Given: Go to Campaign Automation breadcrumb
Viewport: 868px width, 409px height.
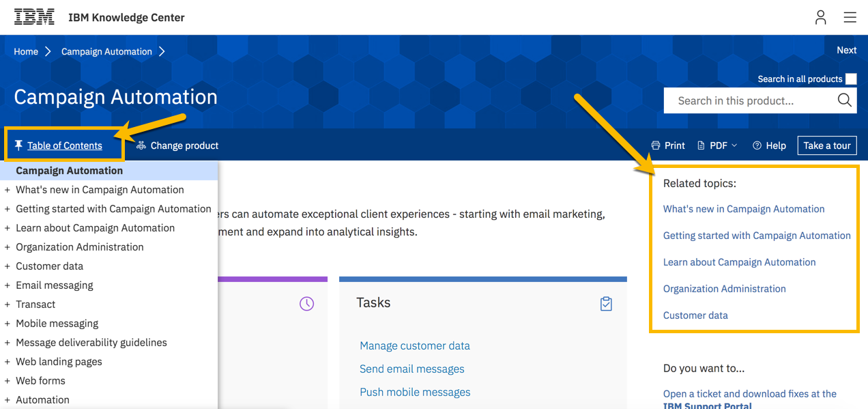Looking at the screenshot, I should coord(106,51).
